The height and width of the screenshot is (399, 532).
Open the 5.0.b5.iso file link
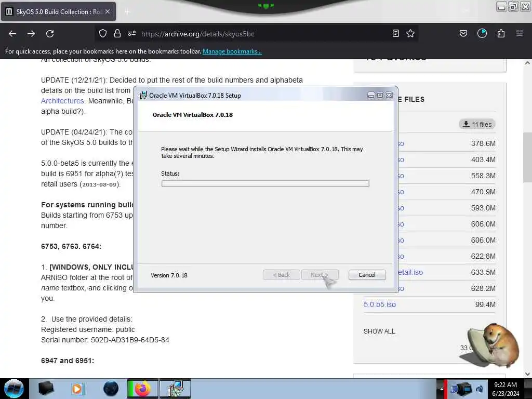click(380, 304)
